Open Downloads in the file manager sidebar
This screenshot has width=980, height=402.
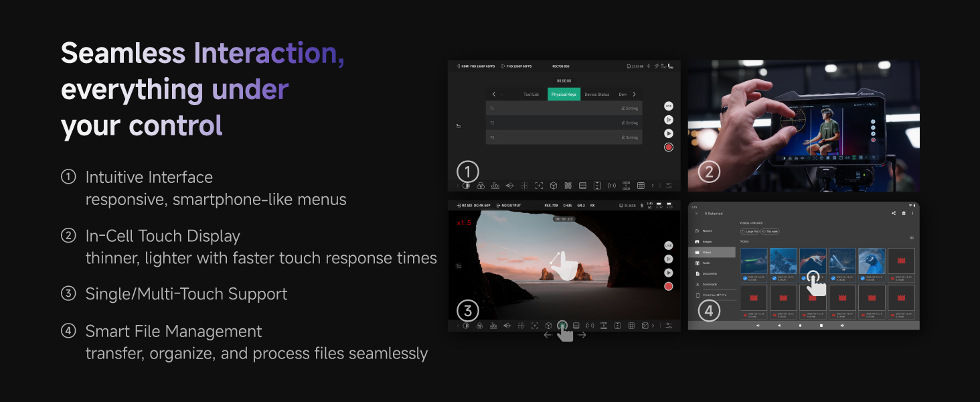[710, 284]
